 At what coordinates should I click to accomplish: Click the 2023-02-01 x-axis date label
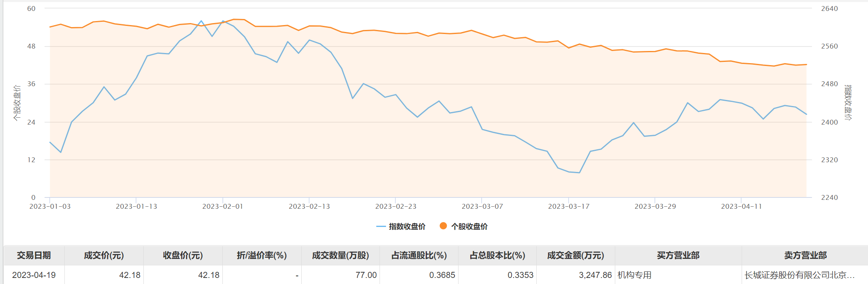coord(222,206)
